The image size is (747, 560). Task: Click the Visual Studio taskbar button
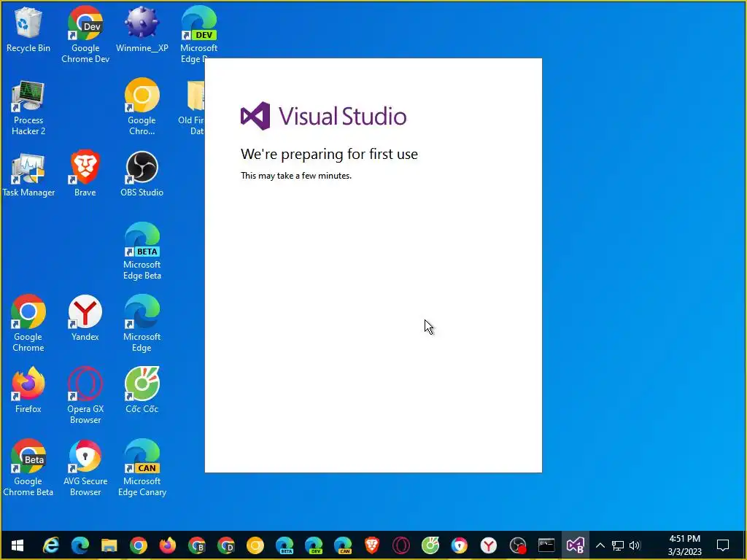[576, 545]
